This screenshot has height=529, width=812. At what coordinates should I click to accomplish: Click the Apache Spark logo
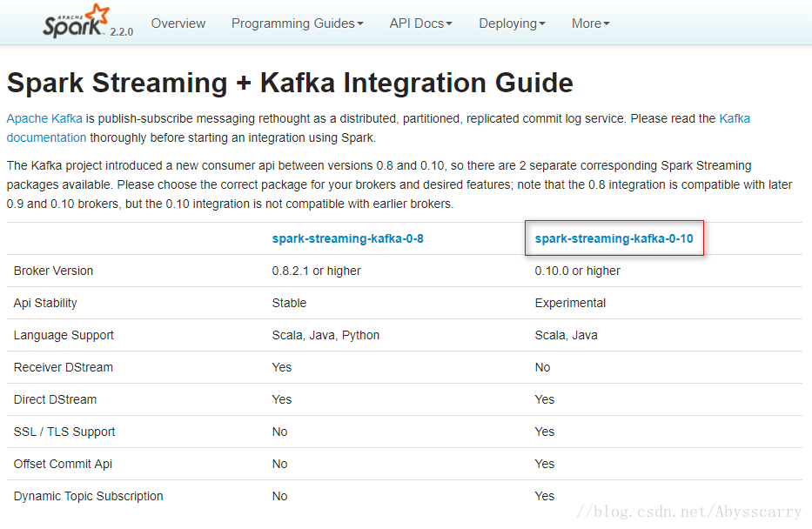[x=76, y=21]
